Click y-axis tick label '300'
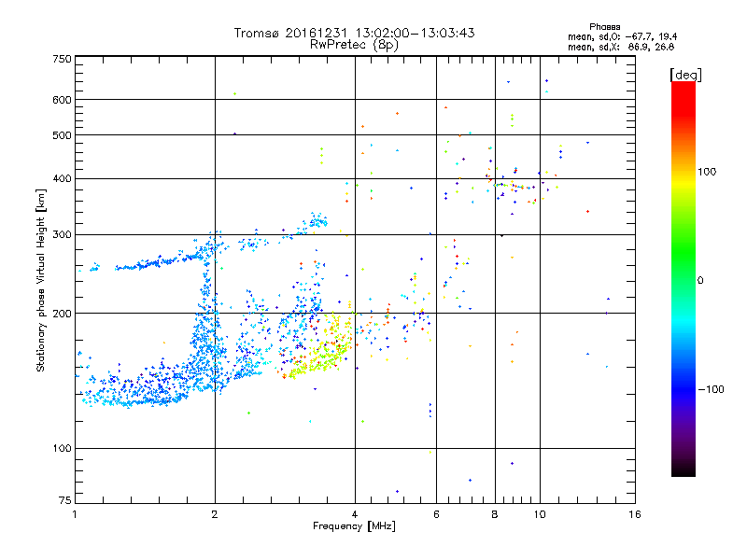This screenshot has height=560, width=747. point(62,235)
